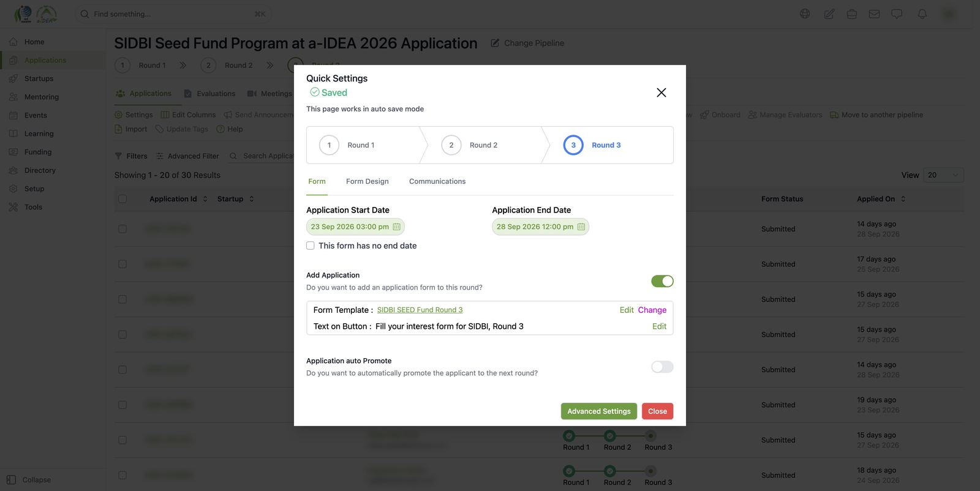This screenshot has width=980, height=491.
Task: Open calendar icon for Application End Date
Action: [x=581, y=227]
